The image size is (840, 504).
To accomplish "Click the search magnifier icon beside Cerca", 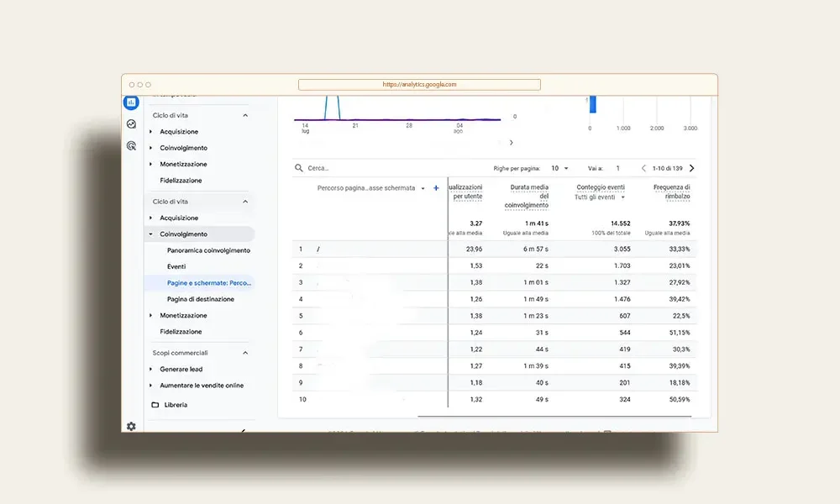I will click(x=299, y=168).
